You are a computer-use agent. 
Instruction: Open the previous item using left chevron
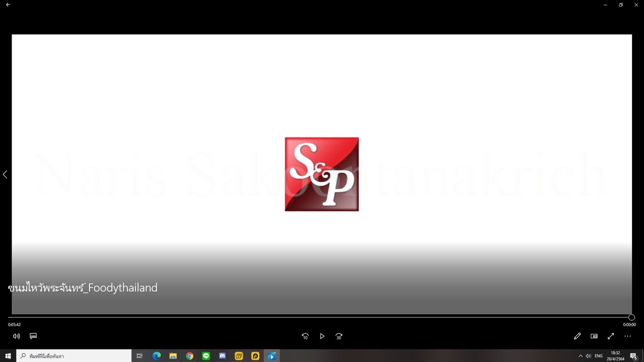coord(5,174)
